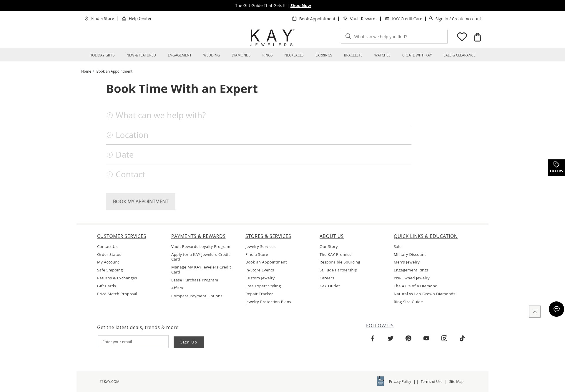Image resolution: width=565 pixels, height=392 pixels.
Task: Open the Create with KAY menu
Action: click(x=417, y=55)
